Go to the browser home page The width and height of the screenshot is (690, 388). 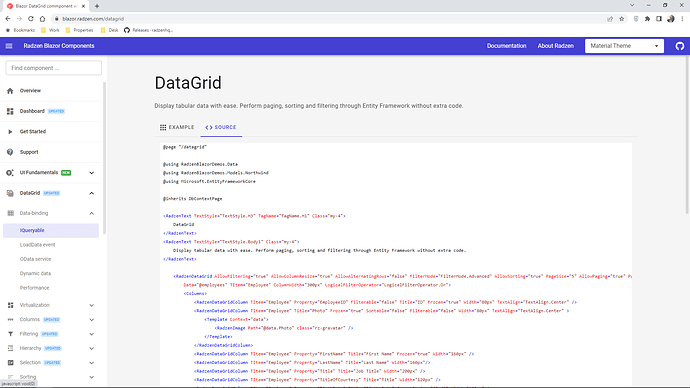coord(42,19)
